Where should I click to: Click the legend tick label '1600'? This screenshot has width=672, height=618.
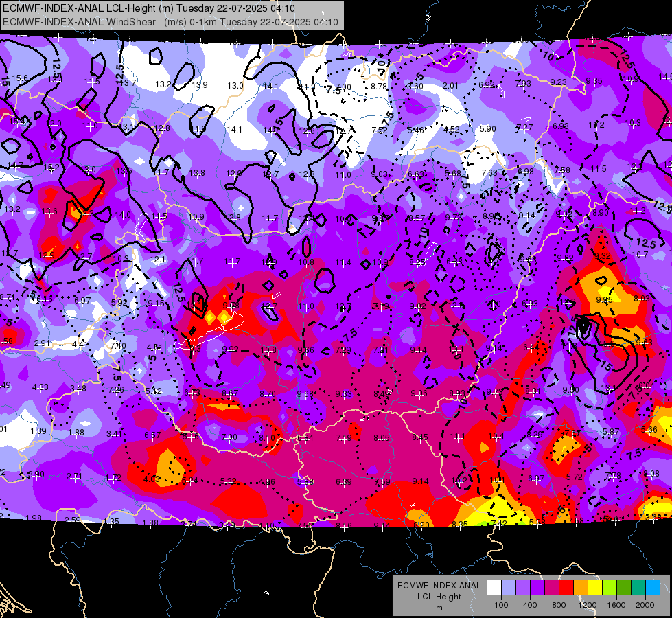[x=616, y=605]
